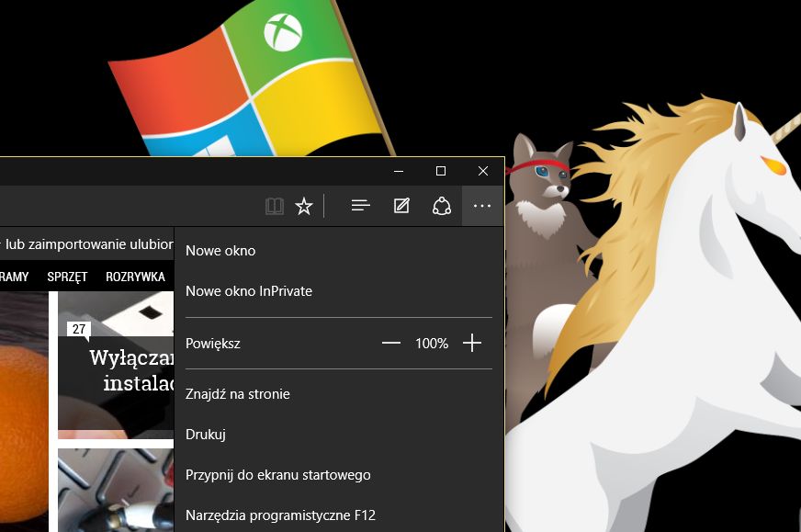801x532 pixels.
Task: Open the Reading view book icon
Action: click(x=275, y=207)
